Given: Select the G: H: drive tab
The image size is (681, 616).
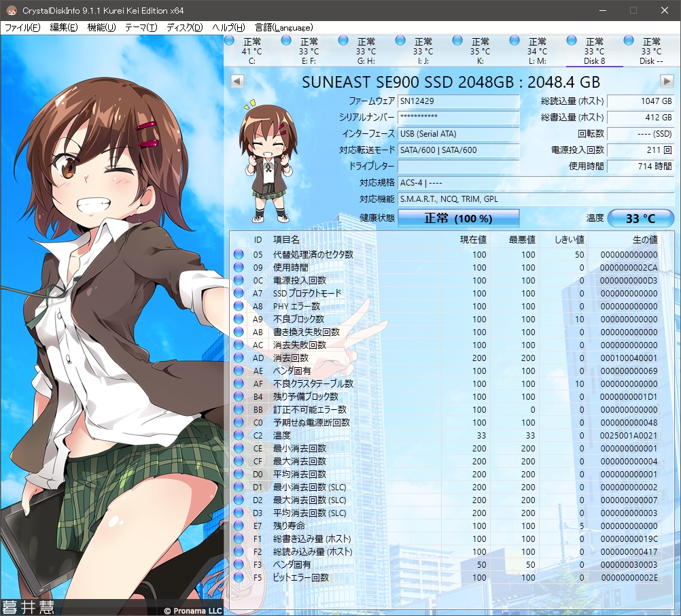Looking at the screenshot, I should [366, 51].
